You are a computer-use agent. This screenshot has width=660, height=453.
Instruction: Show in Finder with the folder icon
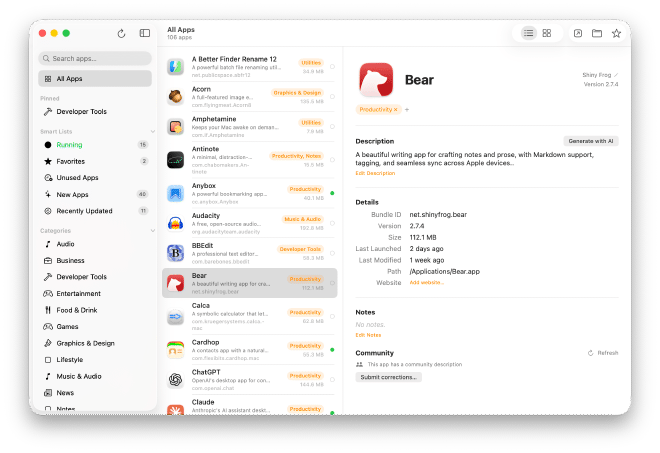point(597,33)
